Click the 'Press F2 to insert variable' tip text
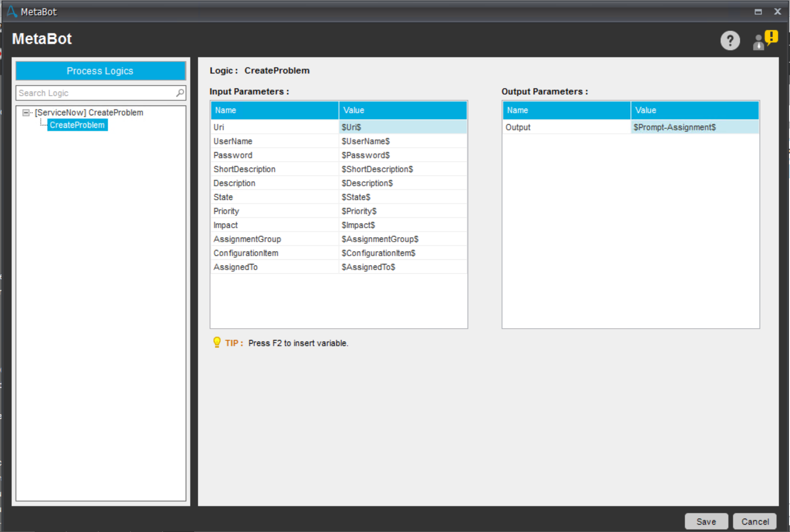 (298, 343)
